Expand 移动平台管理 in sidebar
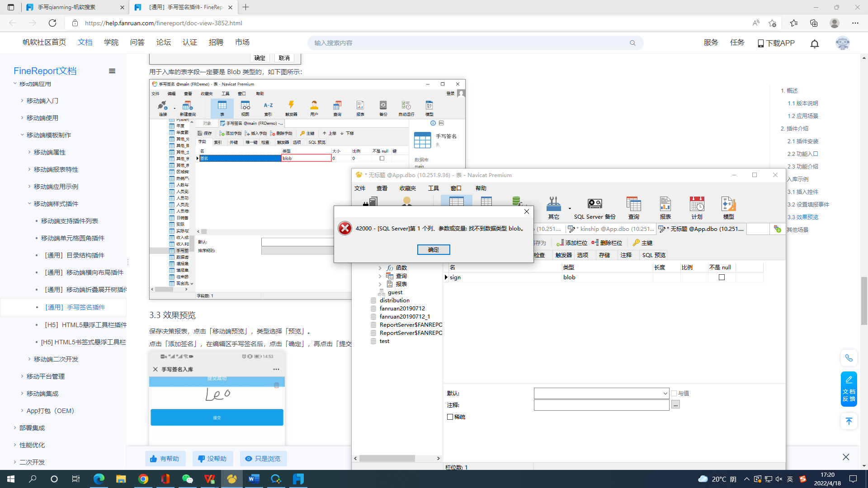Viewport: 868px width, 488px height. 22,376
